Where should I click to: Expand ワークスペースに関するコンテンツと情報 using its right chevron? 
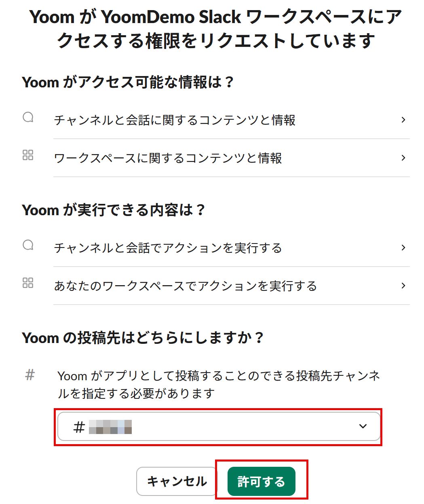pos(403,158)
